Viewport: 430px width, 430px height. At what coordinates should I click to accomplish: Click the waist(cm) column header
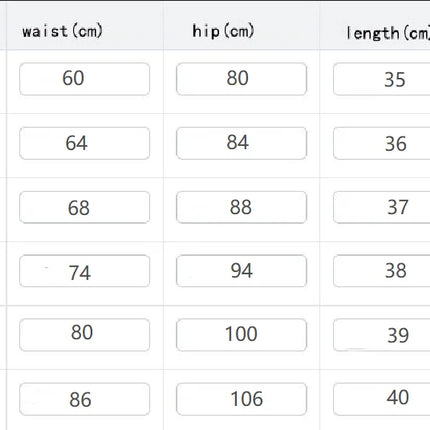(62, 31)
